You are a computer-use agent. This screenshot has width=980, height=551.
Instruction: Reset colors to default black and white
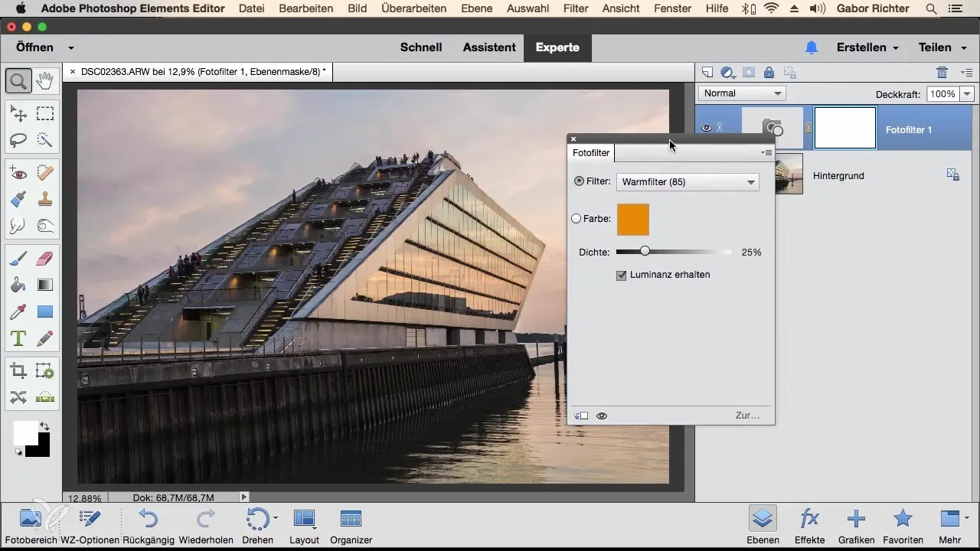[18, 453]
